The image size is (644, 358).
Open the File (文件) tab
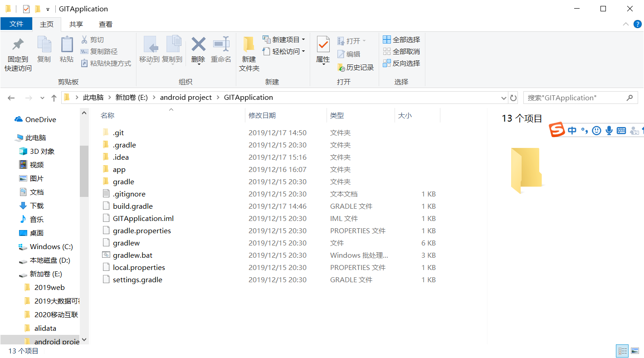pyautogui.click(x=16, y=24)
